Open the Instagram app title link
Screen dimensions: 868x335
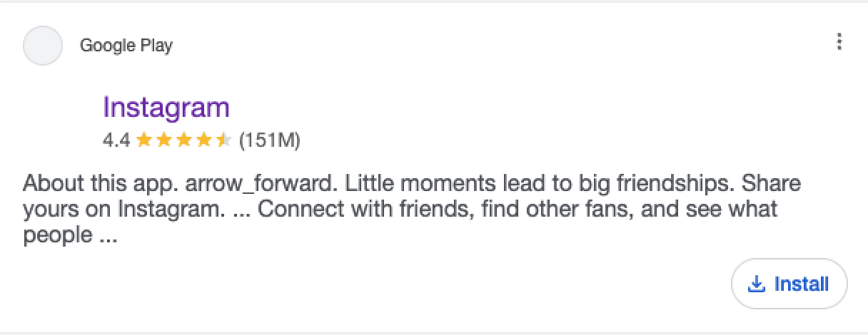[x=166, y=108]
